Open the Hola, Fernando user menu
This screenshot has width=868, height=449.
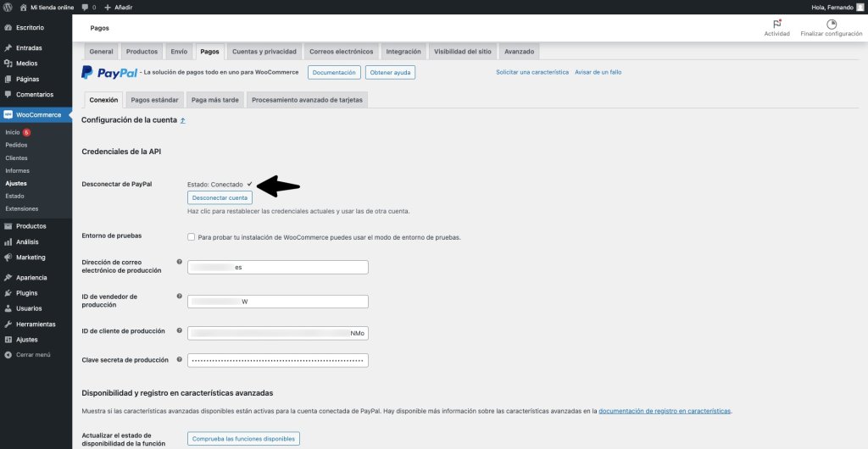837,7
